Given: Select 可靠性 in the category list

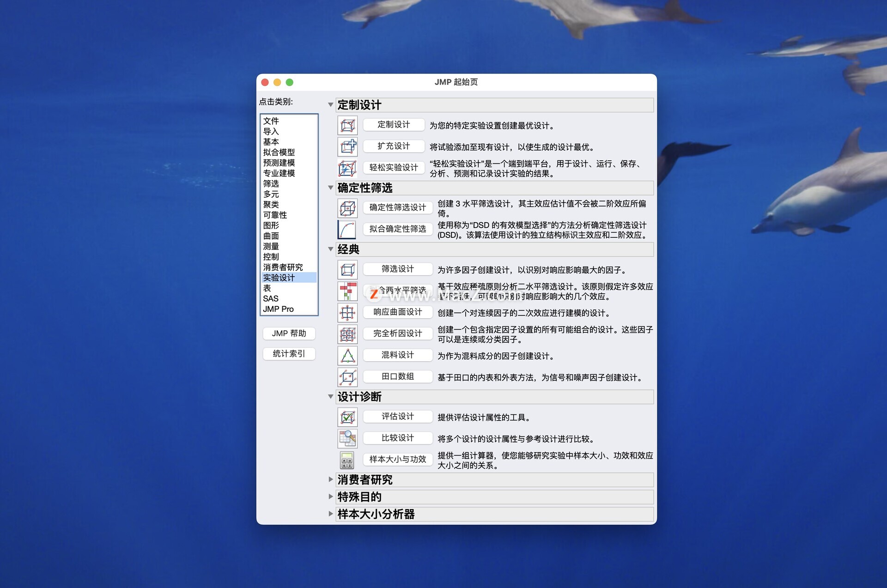Looking at the screenshot, I should [x=289, y=215].
